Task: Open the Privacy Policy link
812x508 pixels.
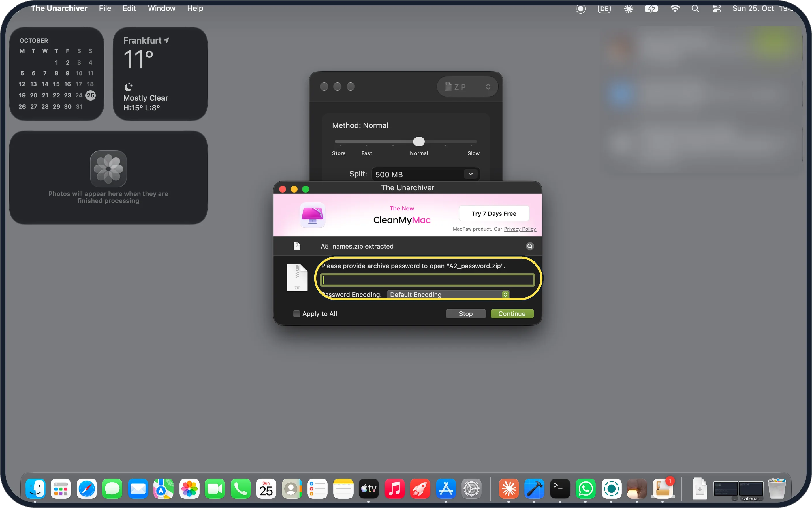Action: (x=520, y=229)
